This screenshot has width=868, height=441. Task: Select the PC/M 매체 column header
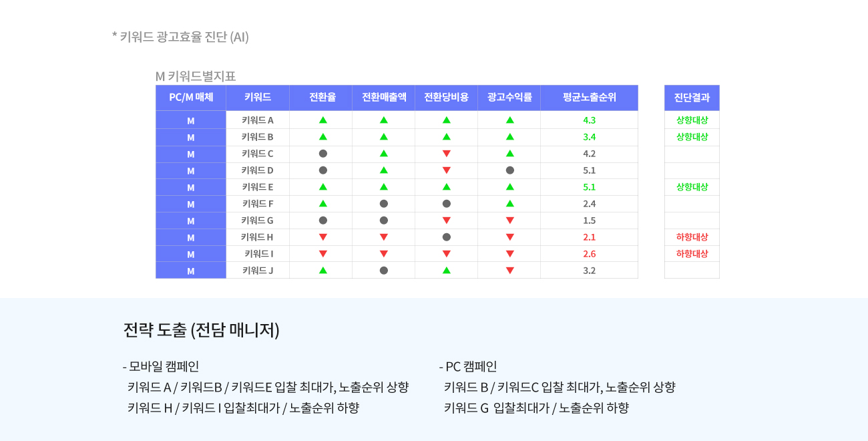pos(191,98)
